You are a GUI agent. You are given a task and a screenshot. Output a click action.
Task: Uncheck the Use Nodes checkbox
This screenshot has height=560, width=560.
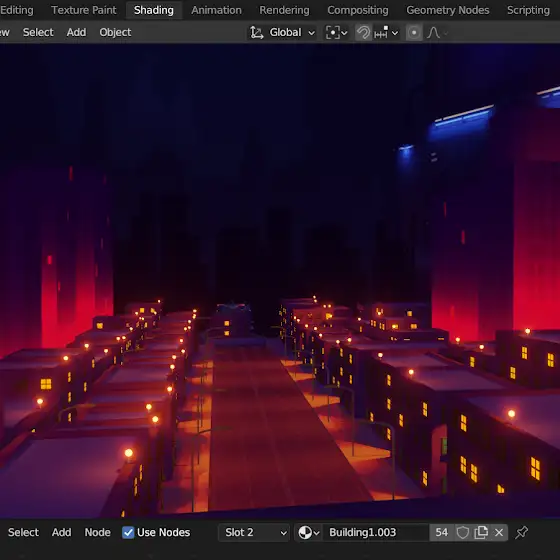pos(128,532)
